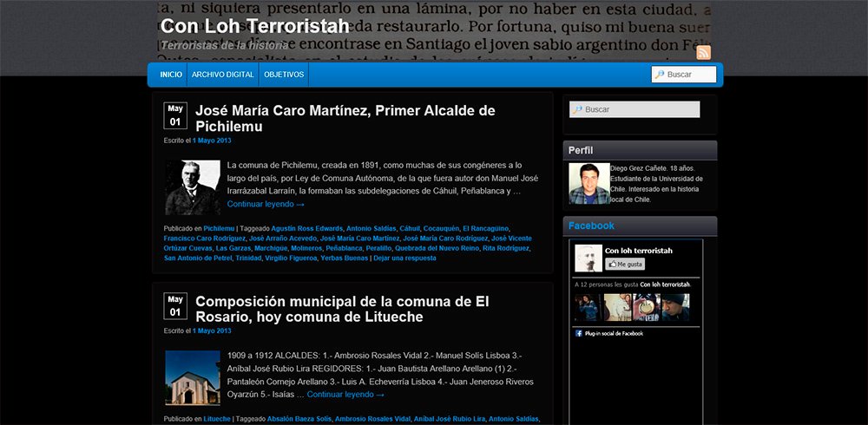Click the first Facebook fan avatar
Screen dimensions: 868x425
(x=589, y=307)
